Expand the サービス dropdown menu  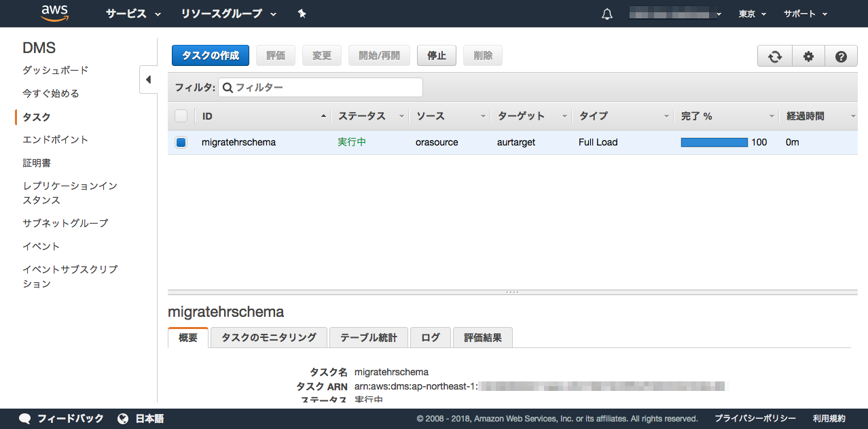(x=133, y=14)
